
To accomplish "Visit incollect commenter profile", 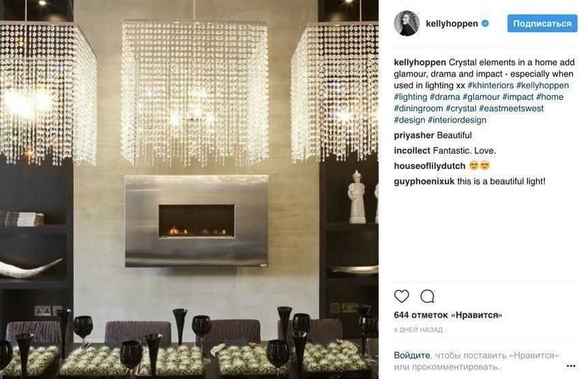I will tap(412, 150).
